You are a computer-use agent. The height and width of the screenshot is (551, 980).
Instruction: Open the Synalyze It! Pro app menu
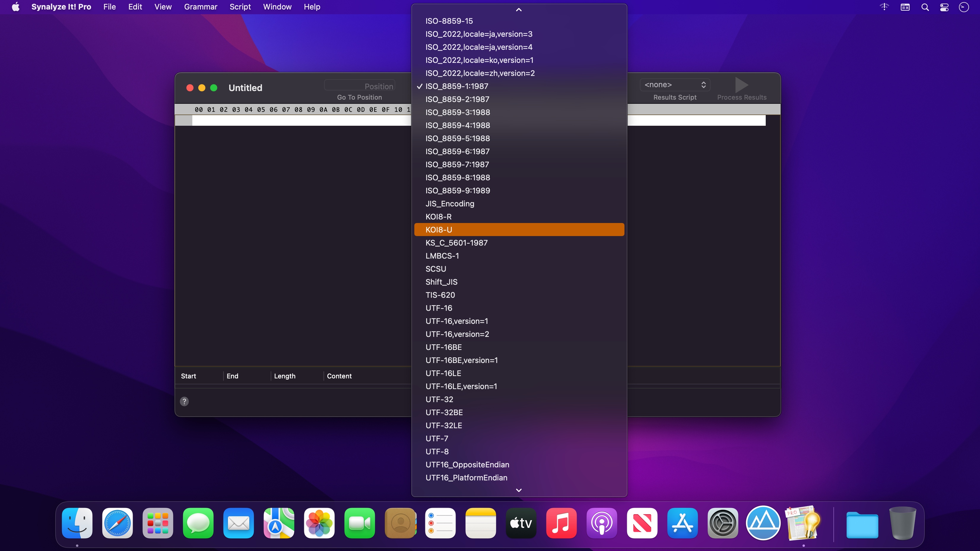61,7
